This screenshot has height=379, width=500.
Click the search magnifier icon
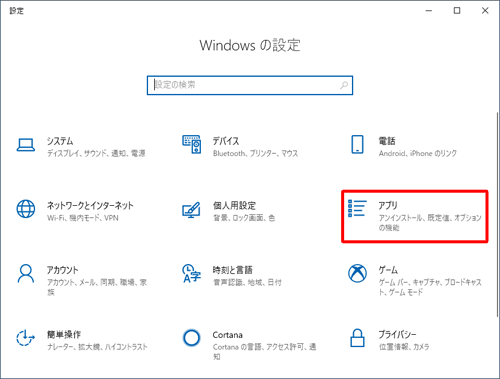[344, 85]
